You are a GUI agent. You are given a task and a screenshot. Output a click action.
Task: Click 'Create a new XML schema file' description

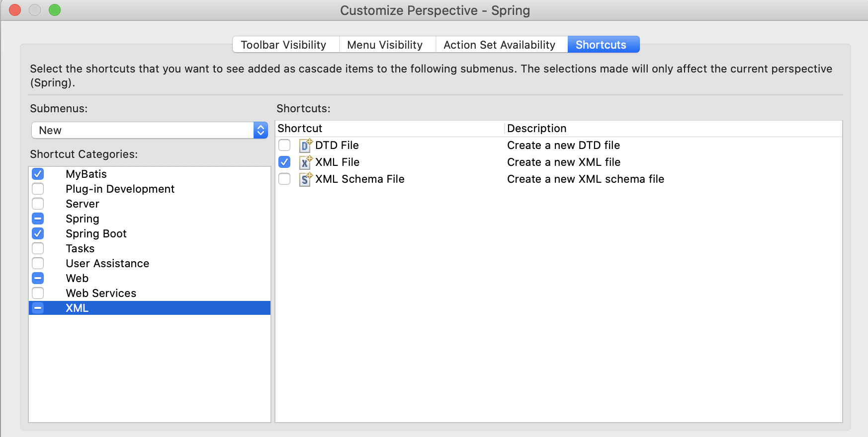click(x=586, y=179)
